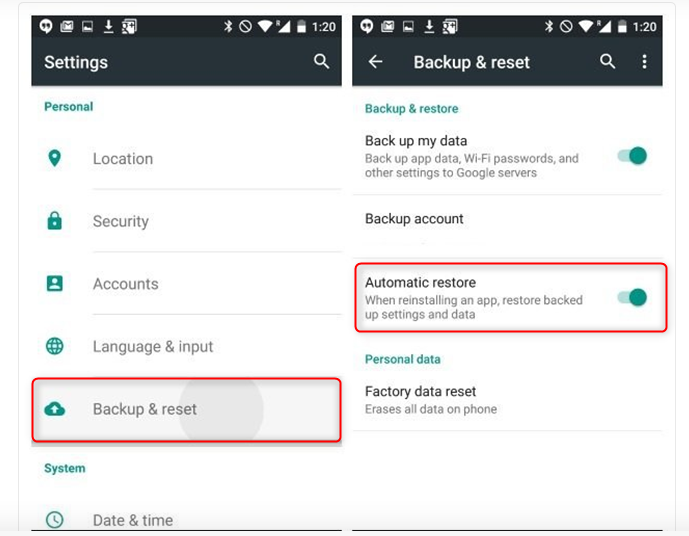Image resolution: width=689 pixels, height=536 pixels.
Task: Open Backup account setting
Action: (x=508, y=226)
